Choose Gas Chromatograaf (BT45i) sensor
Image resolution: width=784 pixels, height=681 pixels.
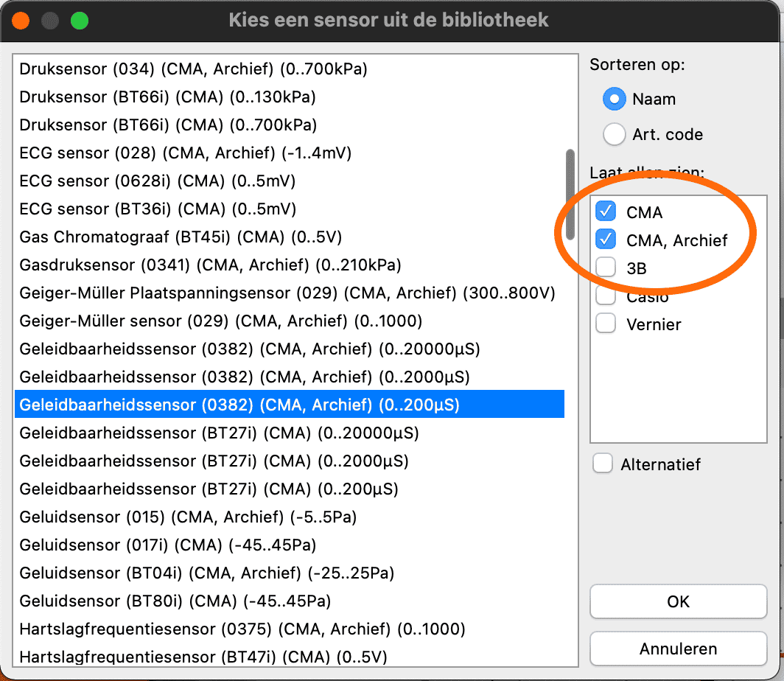(181, 237)
